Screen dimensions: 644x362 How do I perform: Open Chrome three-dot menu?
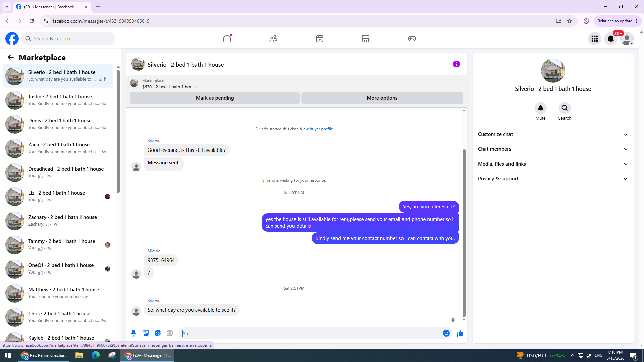(637, 21)
